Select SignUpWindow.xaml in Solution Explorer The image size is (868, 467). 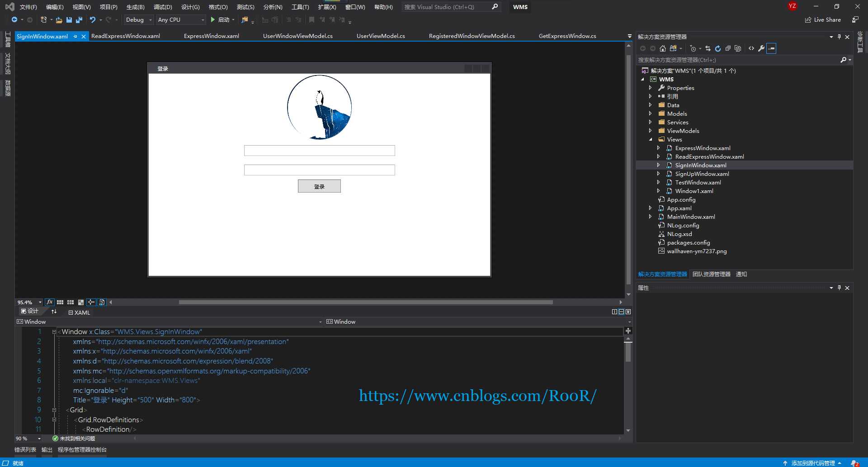(702, 174)
